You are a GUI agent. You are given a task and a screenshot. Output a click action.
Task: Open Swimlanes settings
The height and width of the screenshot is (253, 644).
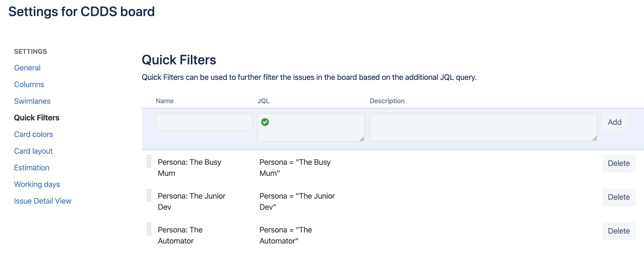(32, 101)
